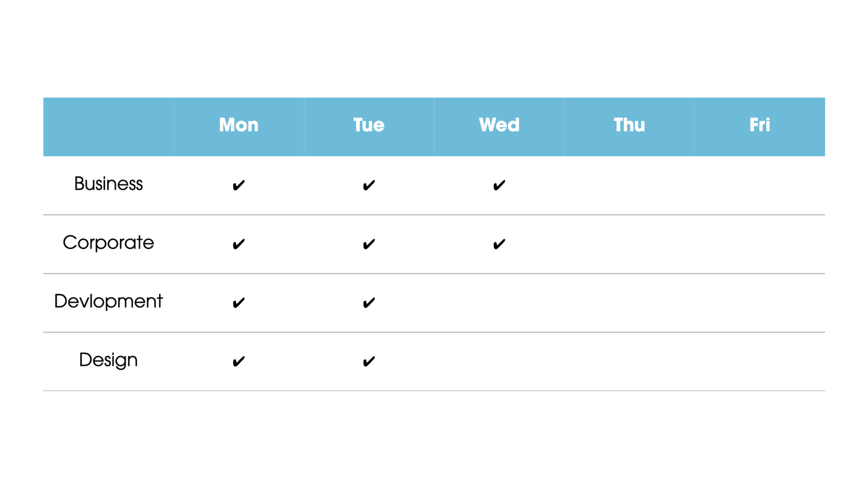The image size is (868, 488).
Task: Click the Business checkmark under Mon
Action: [239, 186]
